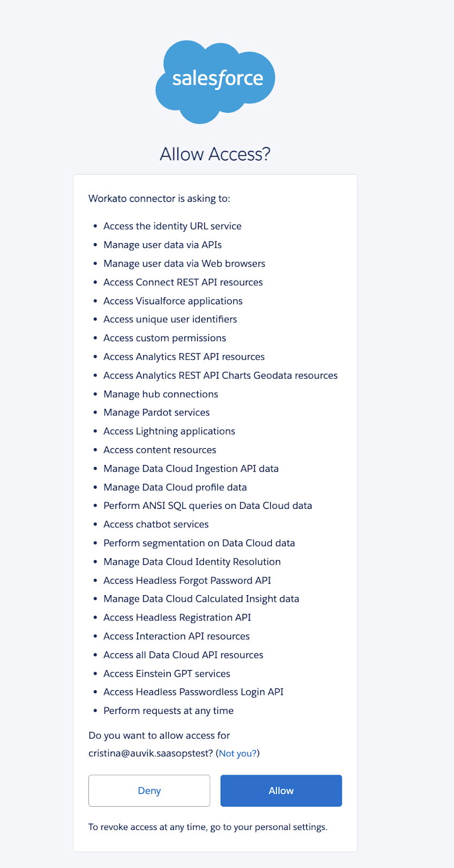Click 'Access Einstein GPT services' item
454x868 pixels.
point(167,674)
